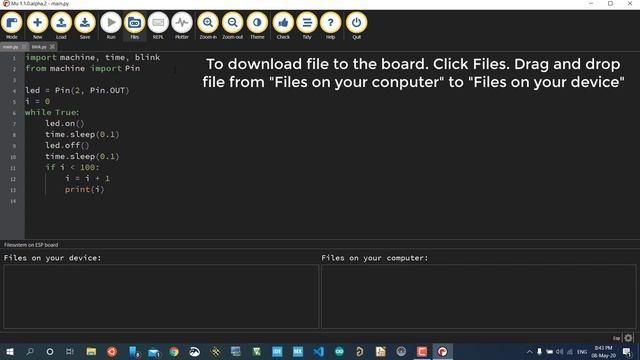The width and height of the screenshot is (640, 360).
Task: Open Task View on the taskbar
Action: [70, 351]
